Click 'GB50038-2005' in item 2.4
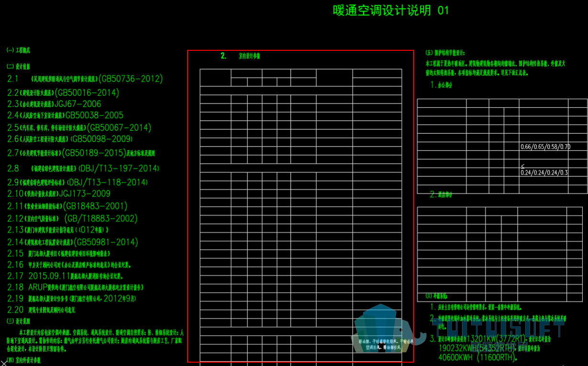Screen dimensions: 588x366 click(94, 115)
